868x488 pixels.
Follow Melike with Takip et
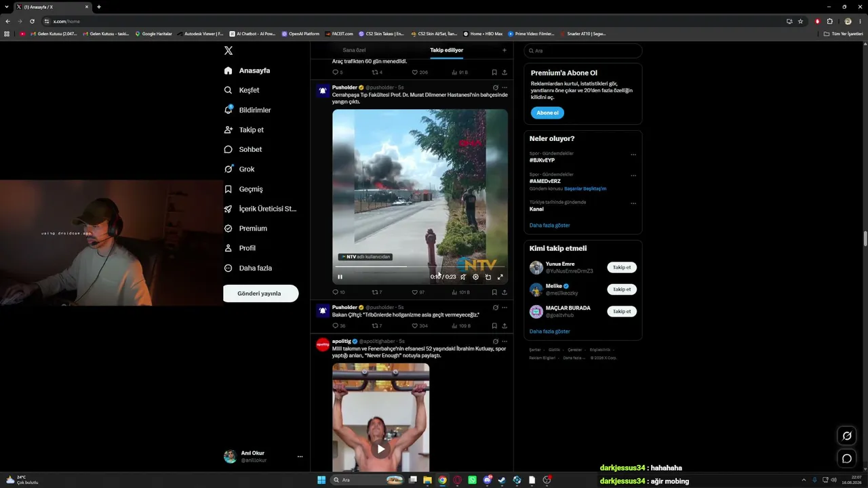(x=622, y=289)
